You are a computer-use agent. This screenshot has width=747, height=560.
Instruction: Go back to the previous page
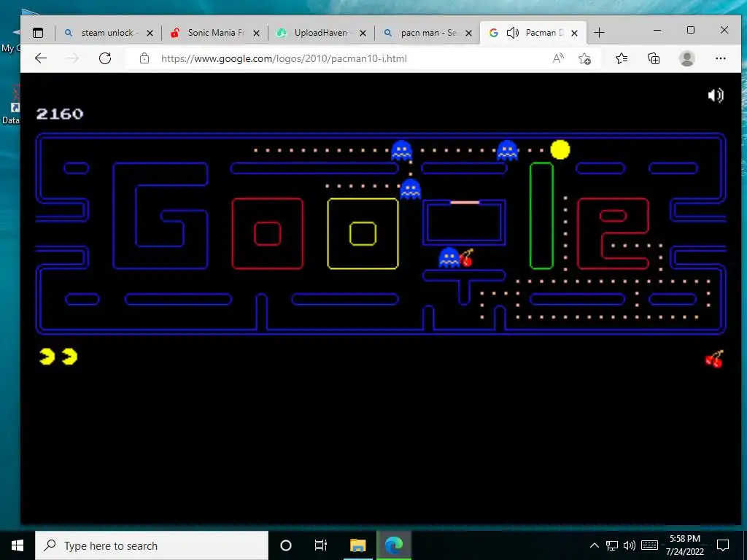(41, 58)
